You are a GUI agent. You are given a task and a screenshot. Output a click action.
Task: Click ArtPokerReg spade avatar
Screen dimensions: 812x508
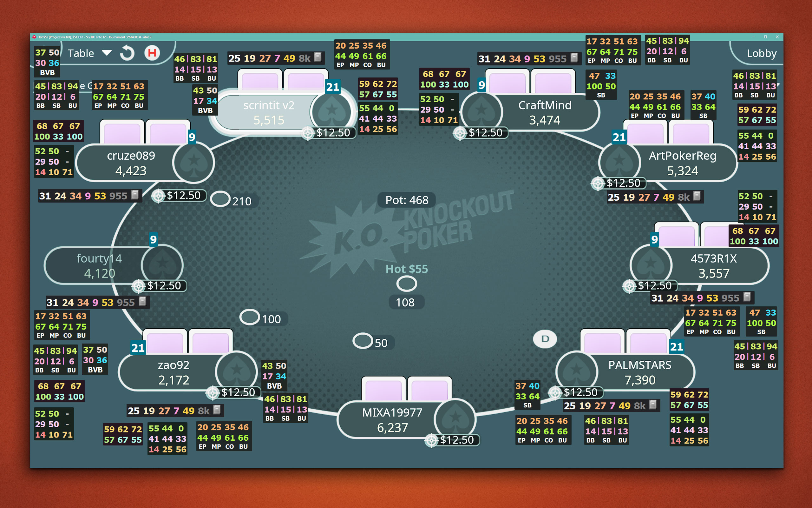pos(619,162)
